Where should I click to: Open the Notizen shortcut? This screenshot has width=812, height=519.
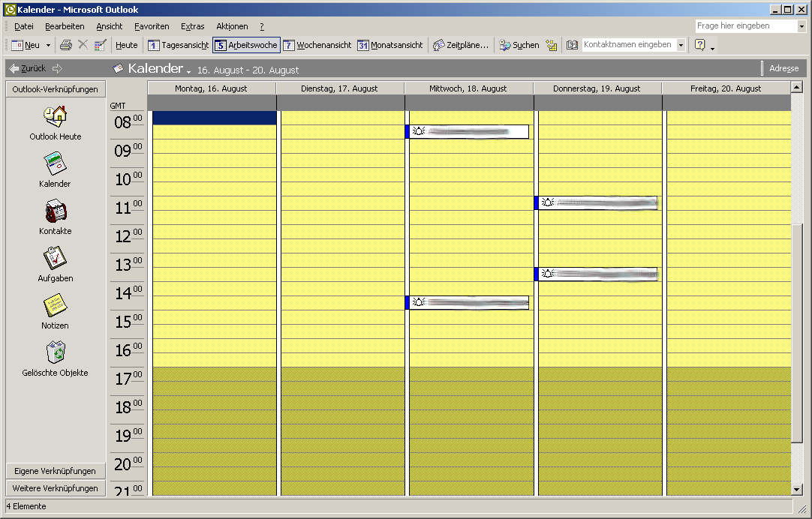[x=55, y=311]
